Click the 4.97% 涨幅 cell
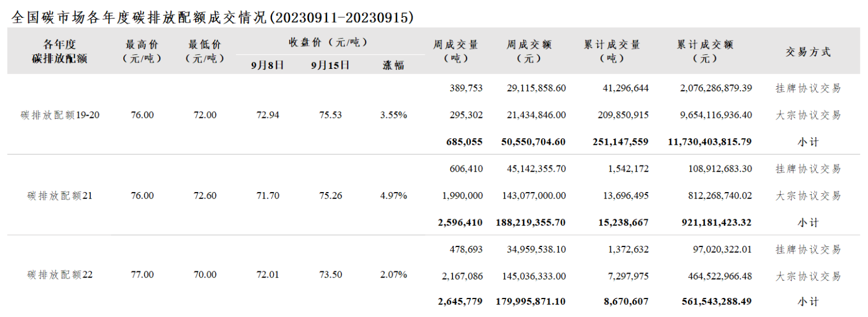868x317 pixels. click(393, 196)
